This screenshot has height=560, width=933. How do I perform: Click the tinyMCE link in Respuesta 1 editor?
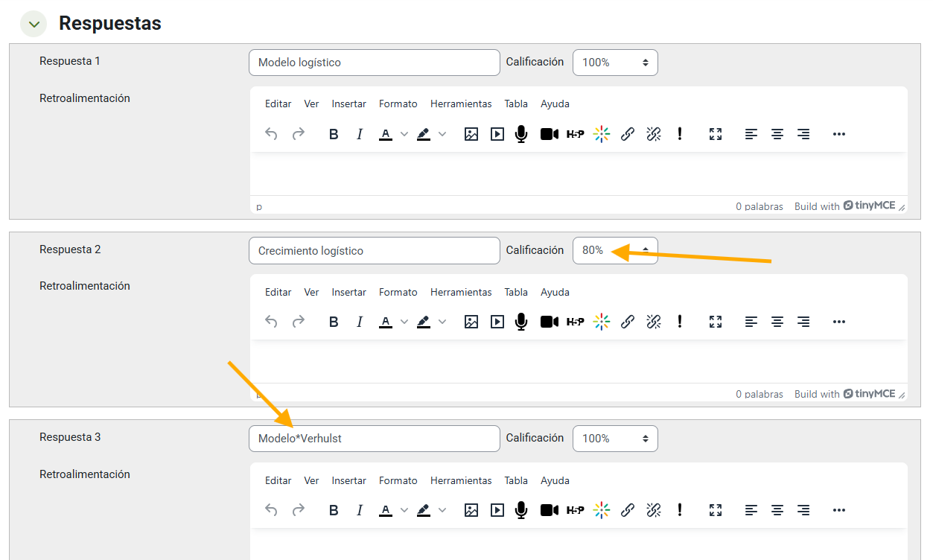pyautogui.click(x=869, y=206)
